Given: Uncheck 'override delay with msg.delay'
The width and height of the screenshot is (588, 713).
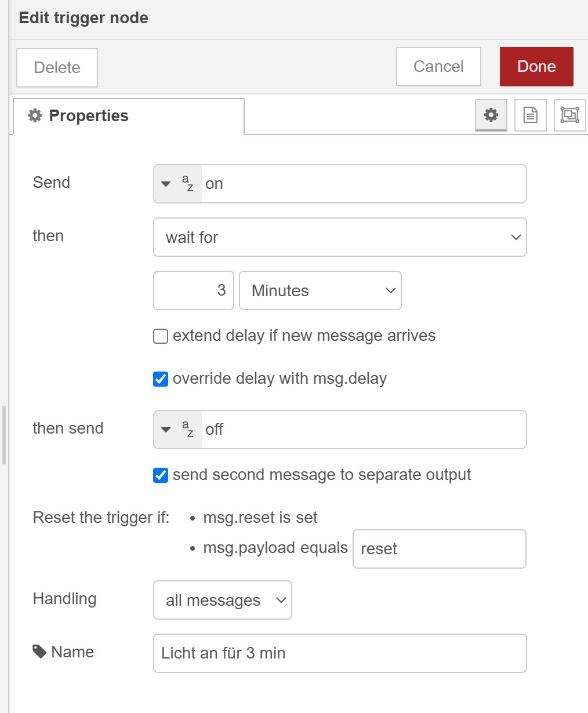Looking at the screenshot, I should (161, 379).
